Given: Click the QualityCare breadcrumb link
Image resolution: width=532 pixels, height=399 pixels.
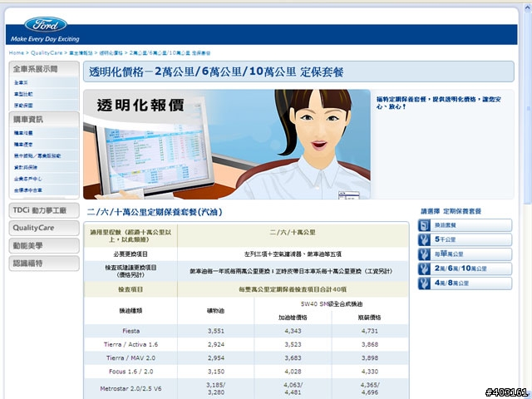Looking at the screenshot, I should [47, 53].
